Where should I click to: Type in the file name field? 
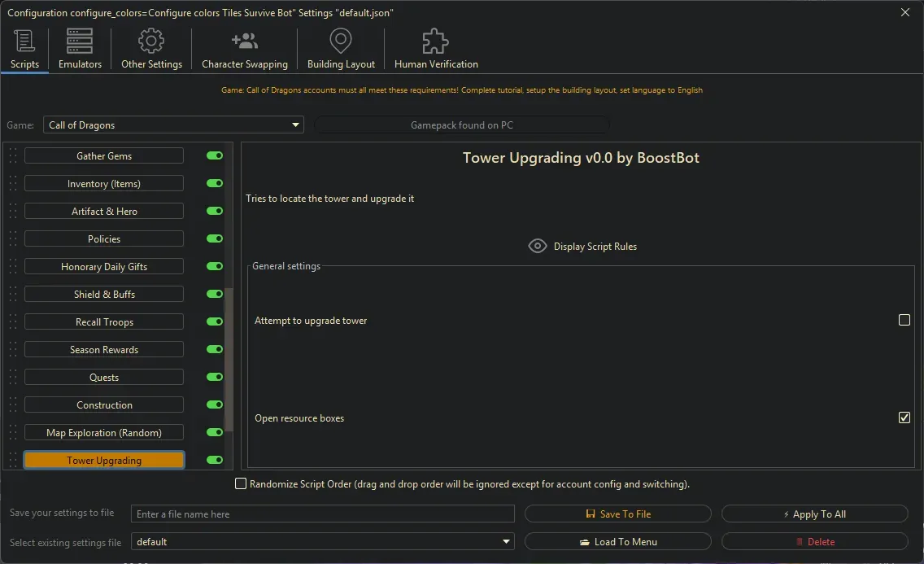pos(323,514)
